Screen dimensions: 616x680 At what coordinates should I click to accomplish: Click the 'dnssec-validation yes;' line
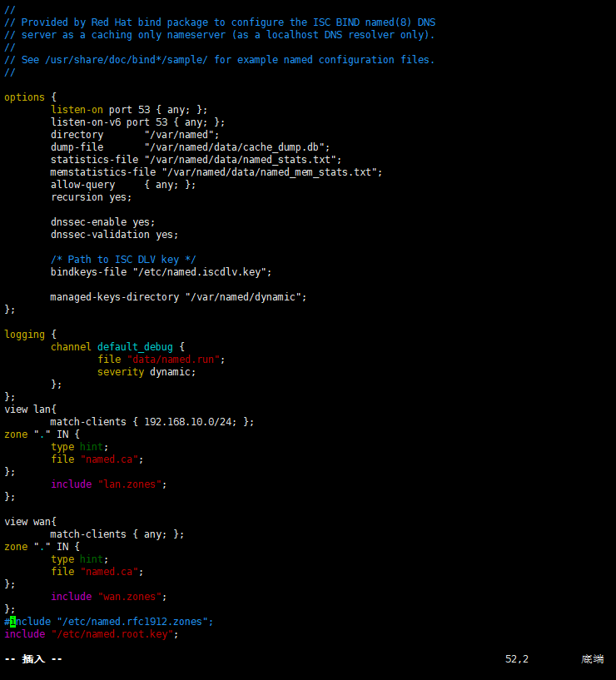pos(115,235)
